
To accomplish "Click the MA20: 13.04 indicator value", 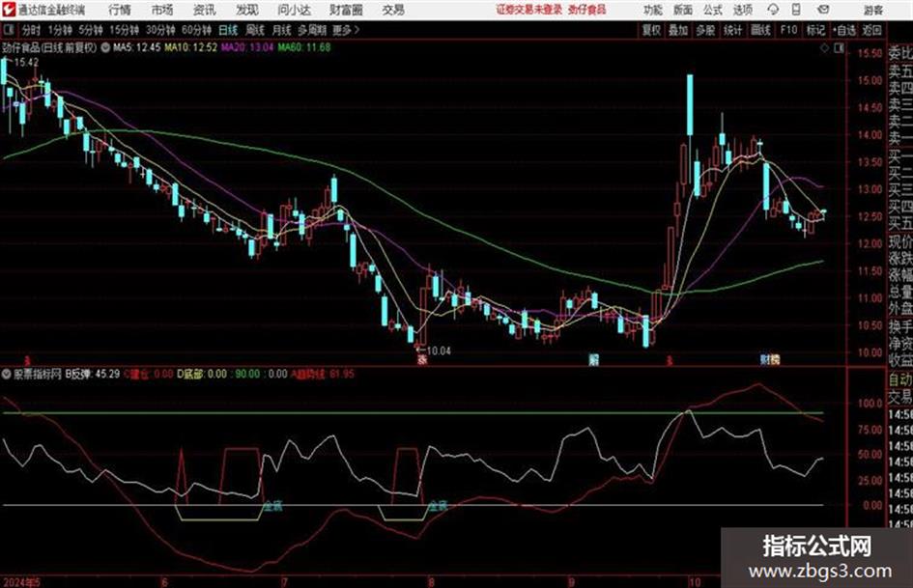I will [247, 47].
